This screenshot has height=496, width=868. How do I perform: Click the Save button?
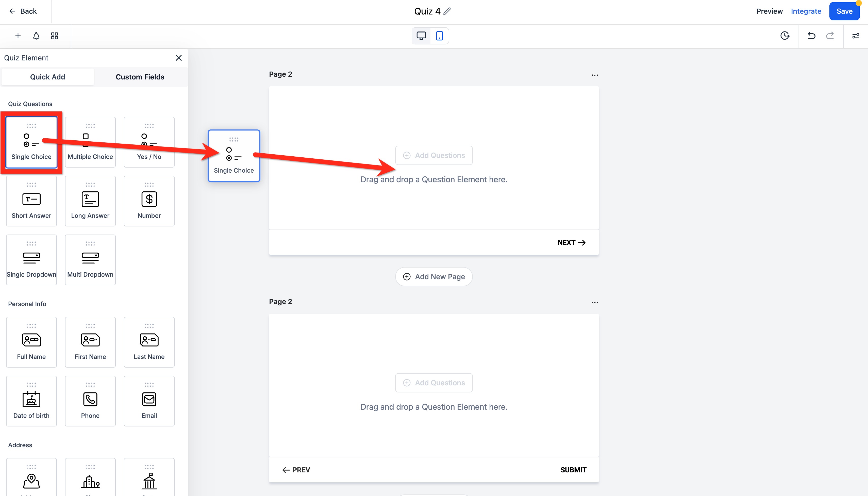[844, 11]
